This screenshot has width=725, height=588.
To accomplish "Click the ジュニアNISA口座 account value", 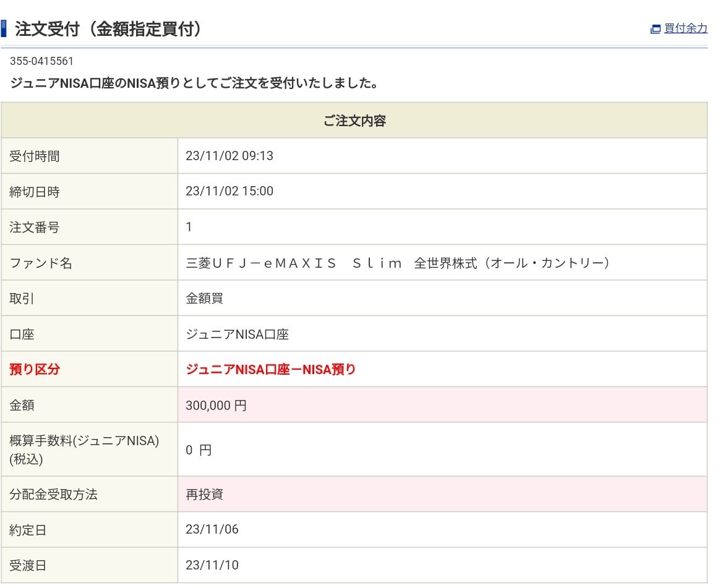I will pos(237,334).
